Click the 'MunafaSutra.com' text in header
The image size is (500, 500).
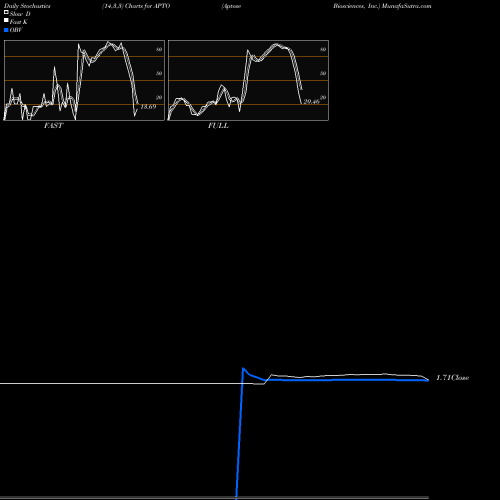pyautogui.click(x=406, y=6)
